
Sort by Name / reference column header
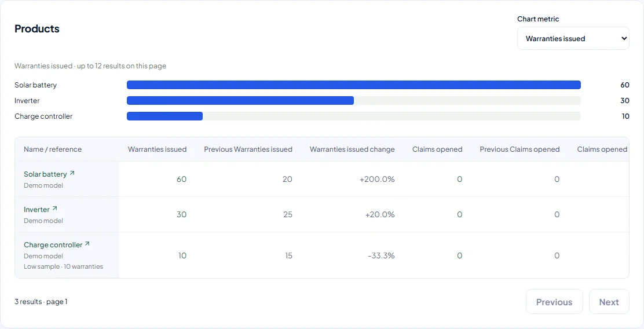pyautogui.click(x=53, y=149)
